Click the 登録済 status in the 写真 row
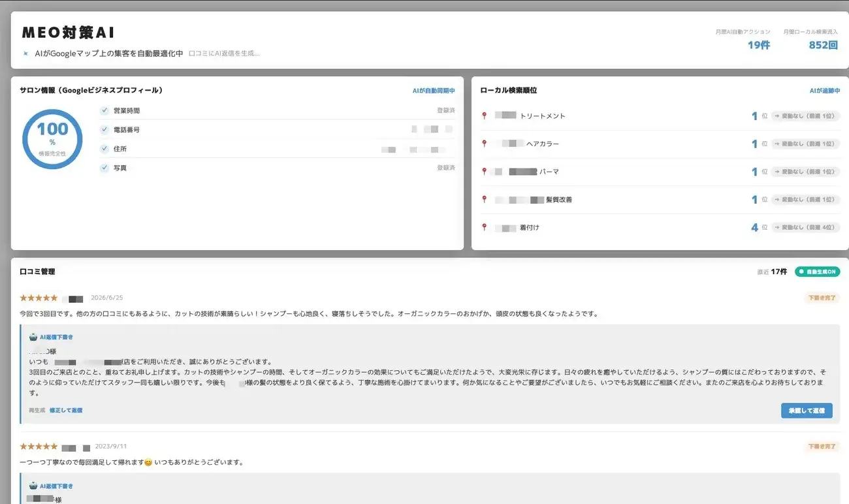This screenshot has width=849, height=504. [446, 168]
